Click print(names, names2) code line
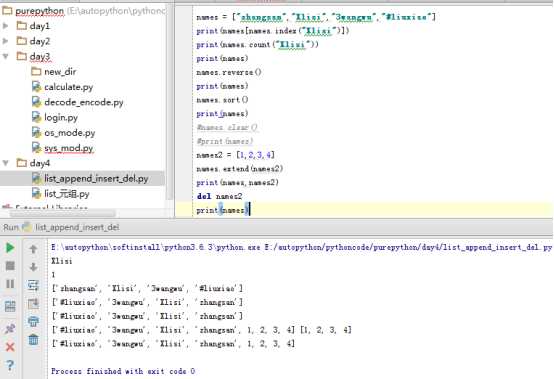This screenshot has height=379, width=554. [x=237, y=182]
